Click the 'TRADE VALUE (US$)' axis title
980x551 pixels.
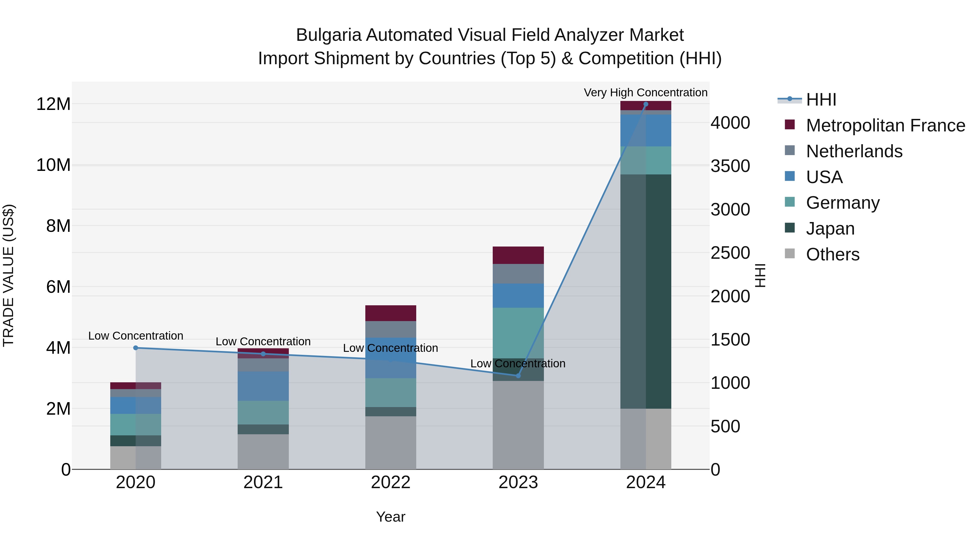pyautogui.click(x=8, y=275)
